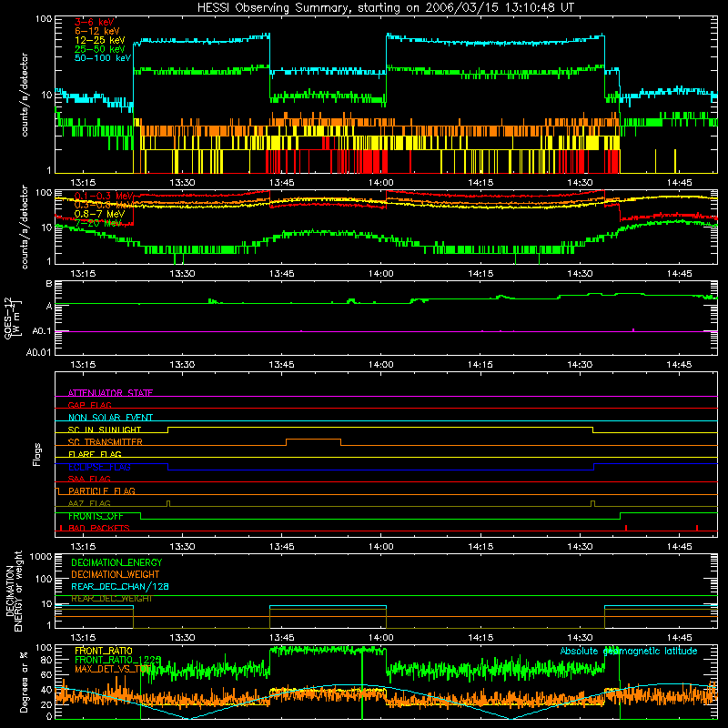Click the FRONTS_OFF flag label

(96, 516)
